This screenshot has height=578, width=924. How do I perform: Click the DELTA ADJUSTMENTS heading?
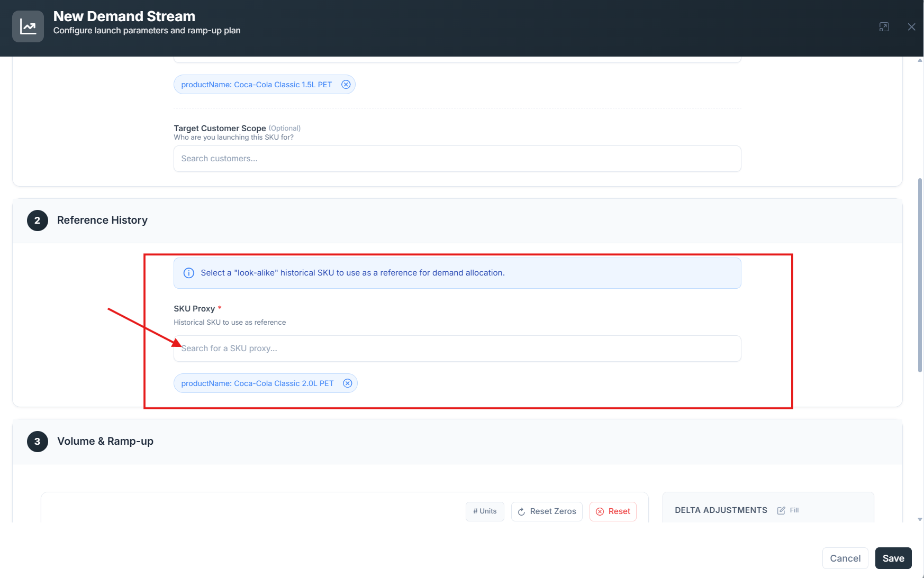[x=721, y=510]
